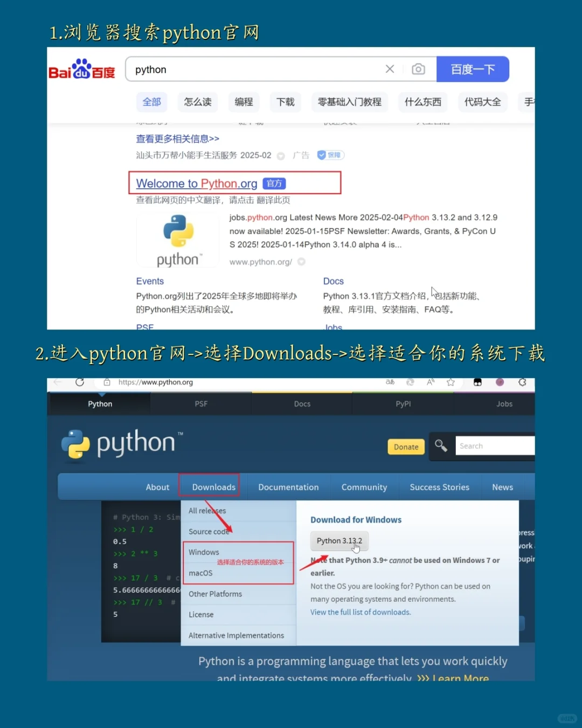Select Windows from the Downloads dropdown

point(204,552)
